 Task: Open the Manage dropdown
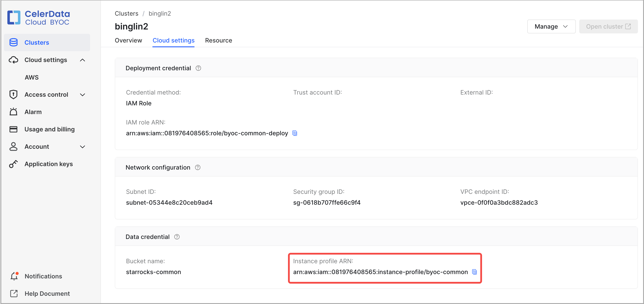point(551,26)
